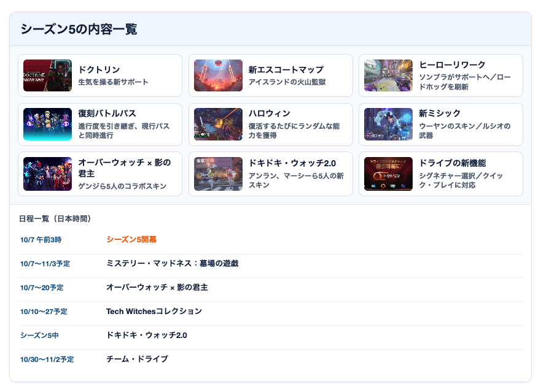Select the 復刻バトルパス card title
The image size is (541, 392).
(x=107, y=113)
